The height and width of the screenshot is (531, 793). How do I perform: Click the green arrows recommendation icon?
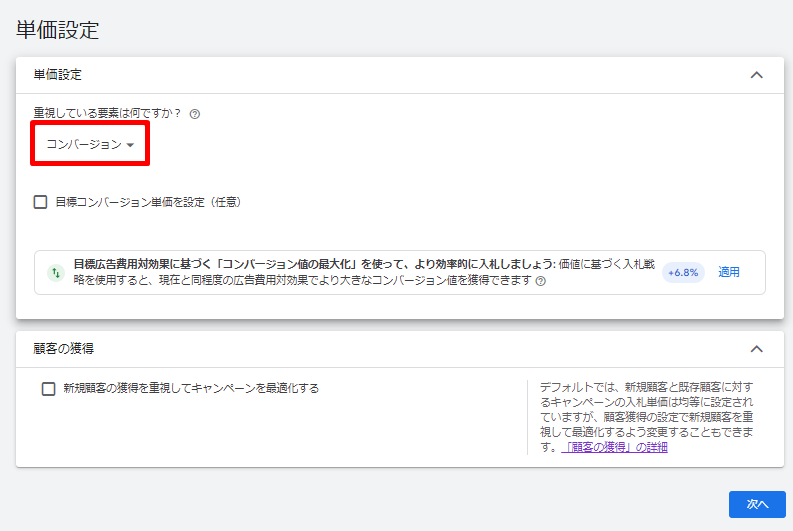[x=56, y=272]
